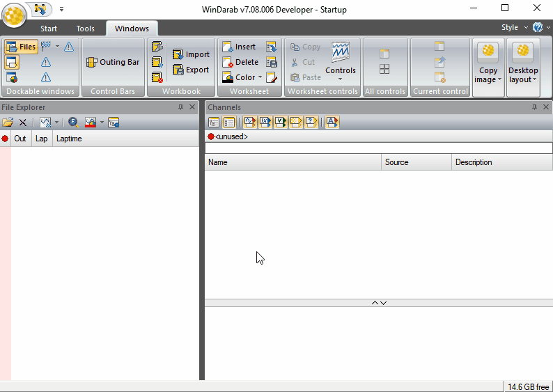Click the WinDarab application orb button

[x=14, y=15]
